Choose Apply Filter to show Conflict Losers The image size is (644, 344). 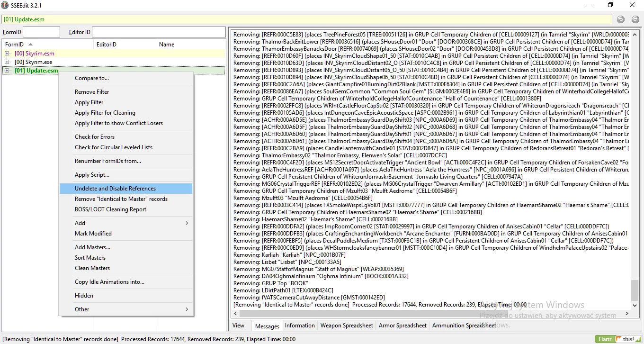tap(126, 123)
